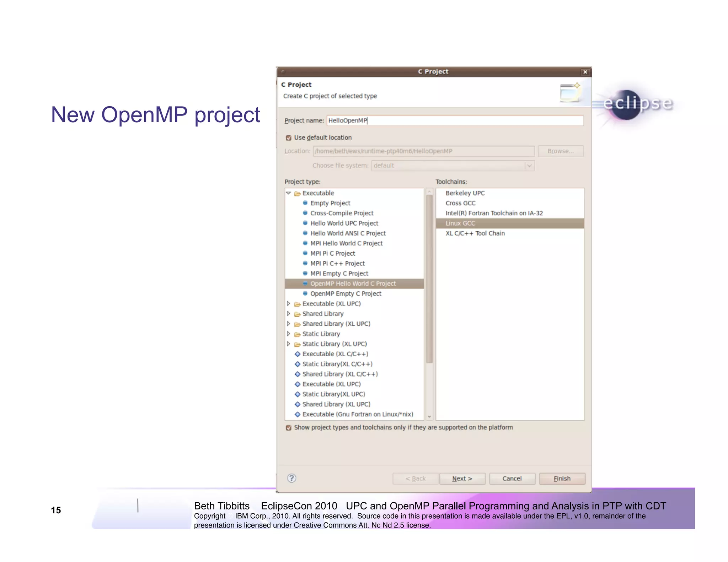The image size is (728, 562).
Task: Click the project type list scrollbar
Action: pyautogui.click(x=429, y=279)
